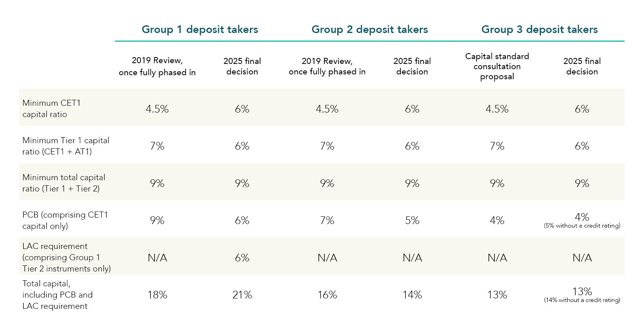The width and height of the screenshot is (644, 333).
Task: Click the (5% without a credit rating) note
Action: pos(582,226)
